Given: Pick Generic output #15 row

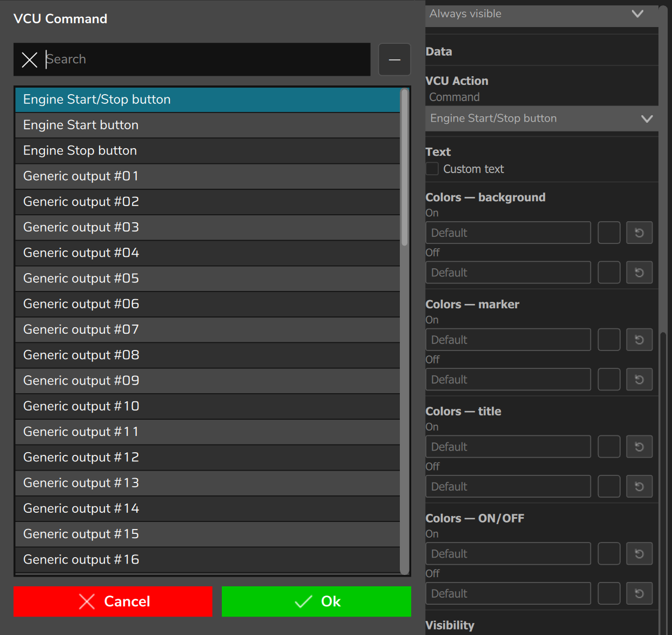Looking at the screenshot, I should click(208, 534).
